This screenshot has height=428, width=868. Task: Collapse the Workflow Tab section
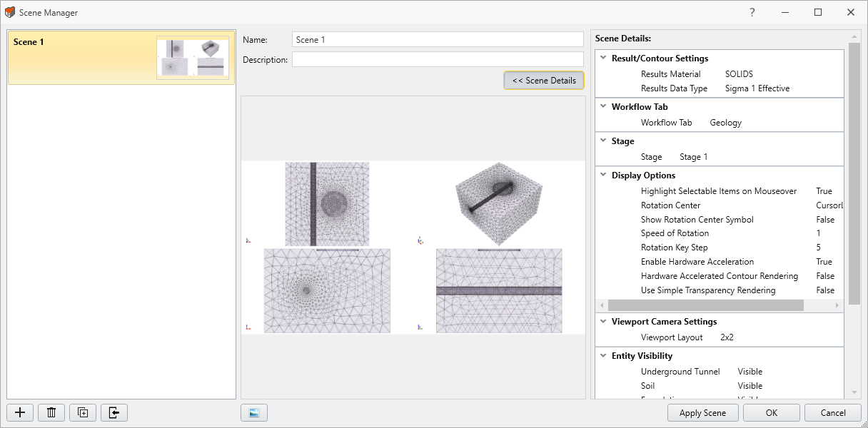pyautogui.click(x=602, y=107)
